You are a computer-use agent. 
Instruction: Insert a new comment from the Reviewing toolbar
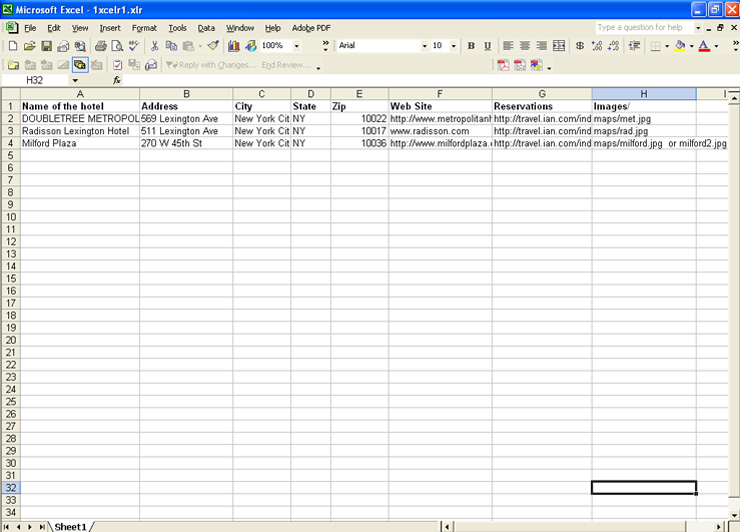13,65
